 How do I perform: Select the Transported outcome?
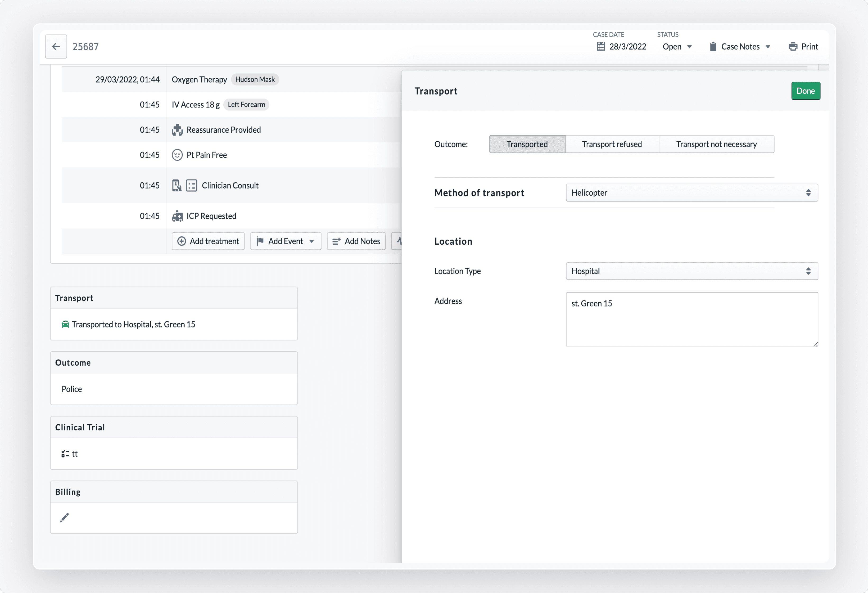click(527, 144)
